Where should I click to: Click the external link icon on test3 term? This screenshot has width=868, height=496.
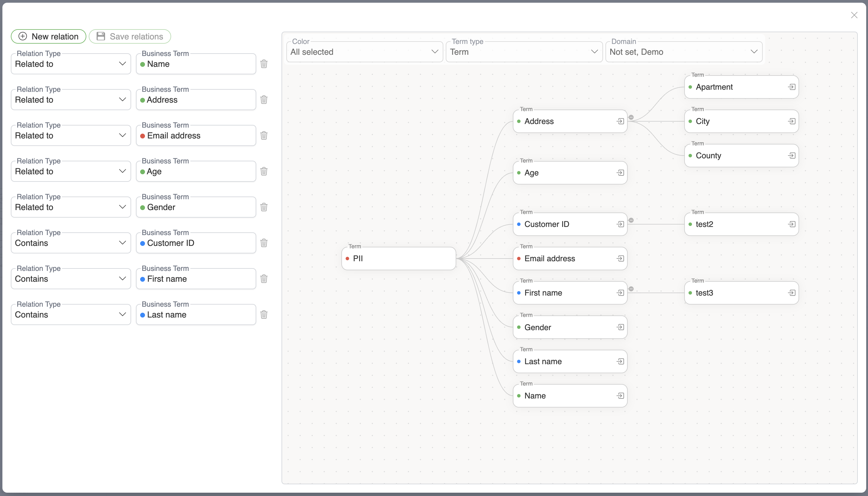tap(791, 293)
